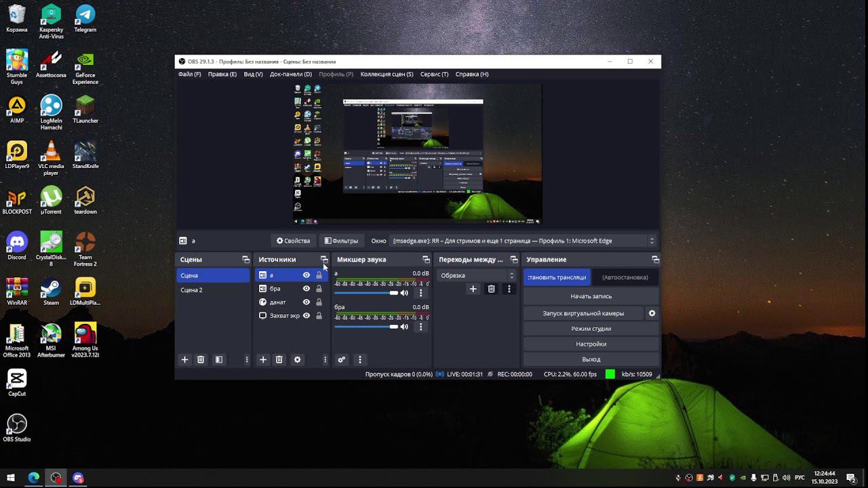Screen dimensions: 868x488
Task: Open the Окно window selection dropdown
Action: 524,241
